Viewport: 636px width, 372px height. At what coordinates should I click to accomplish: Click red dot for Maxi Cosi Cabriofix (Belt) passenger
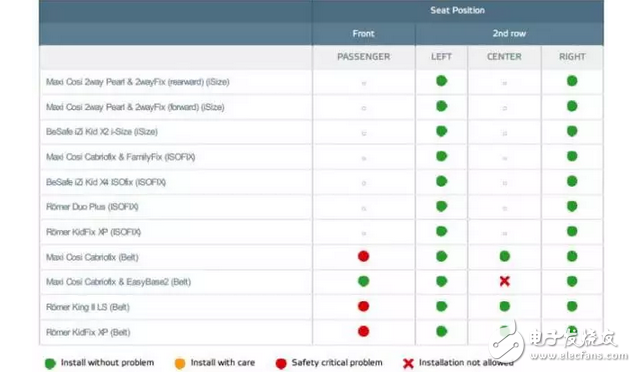[x=363, y=256]
